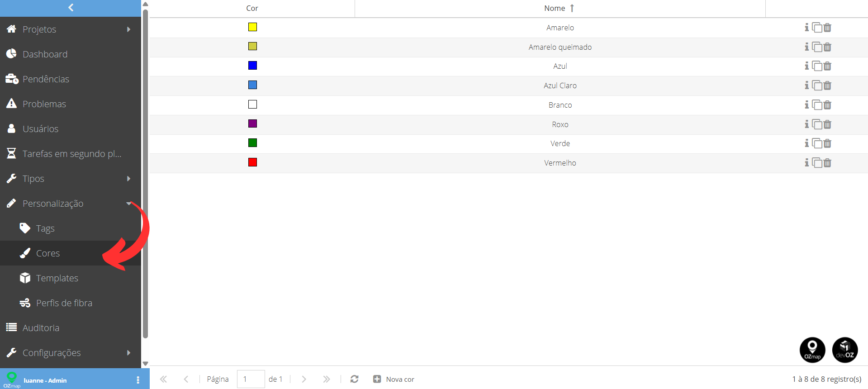The width and height of the screenshot is (868, 389).
Task: Select the Amarelo queimado name cell
Action: 560,47
